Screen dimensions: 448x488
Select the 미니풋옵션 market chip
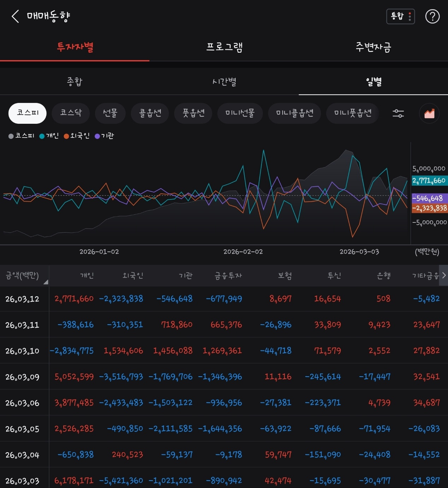(353, 113)
